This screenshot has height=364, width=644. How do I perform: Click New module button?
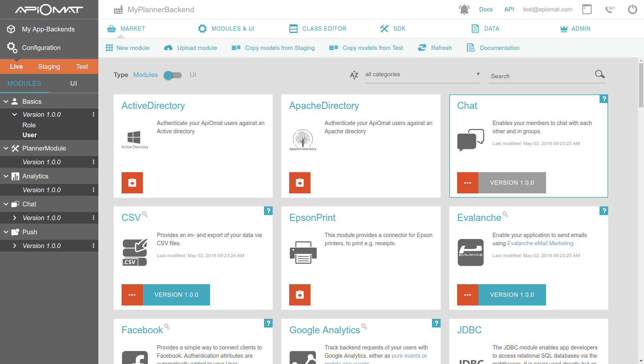(127, 48)
